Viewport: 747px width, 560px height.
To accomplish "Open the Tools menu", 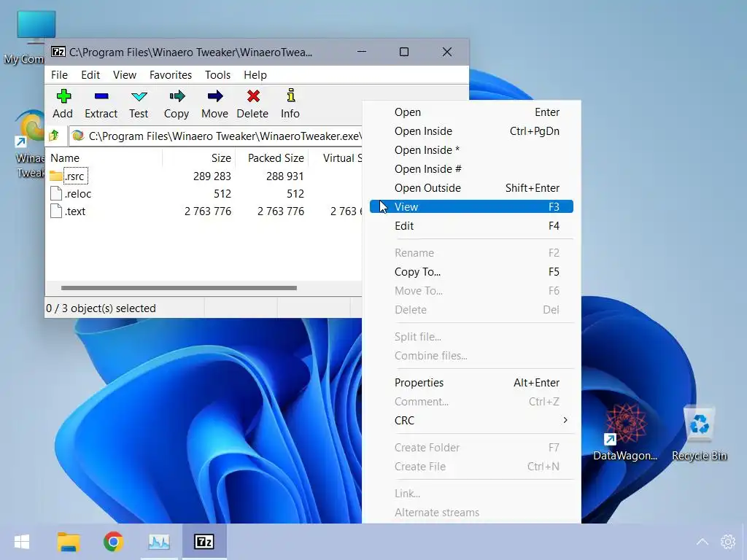I will pos(217,75).
